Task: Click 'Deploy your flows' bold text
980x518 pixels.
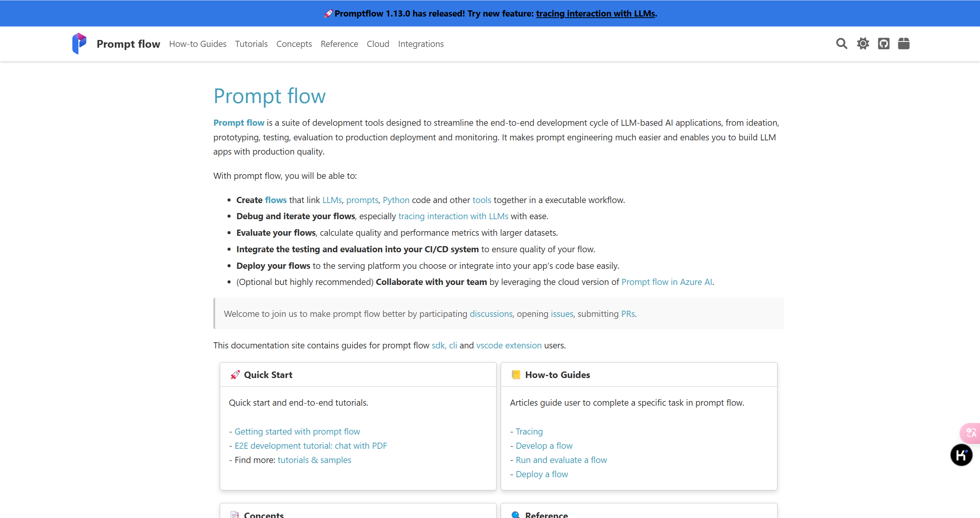Action: [x=273, y=266]
